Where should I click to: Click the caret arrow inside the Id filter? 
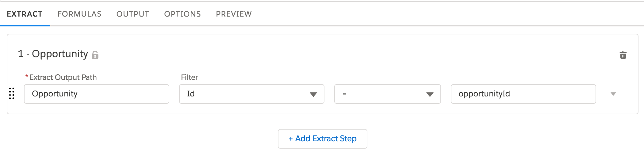313,94
